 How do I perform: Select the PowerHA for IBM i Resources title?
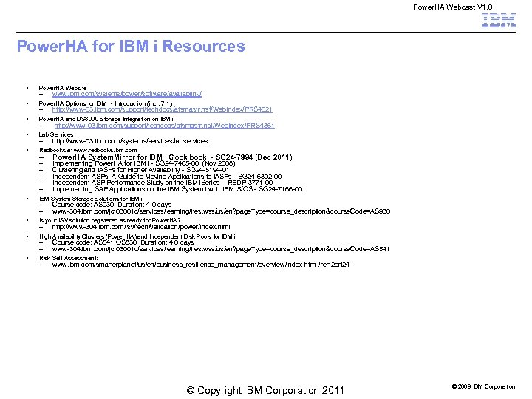click(131, 46)
